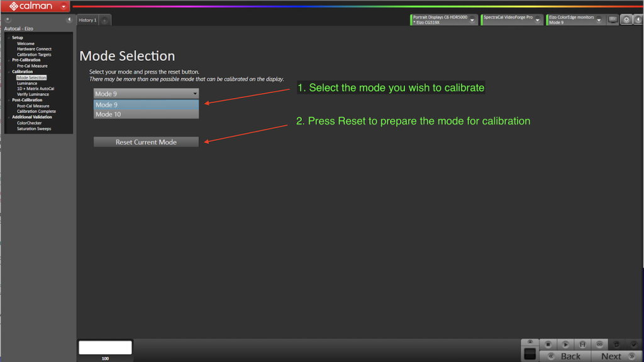Collapse the left workflow panel with arrow icon
The image size is (644, 362).
(69, 19)
